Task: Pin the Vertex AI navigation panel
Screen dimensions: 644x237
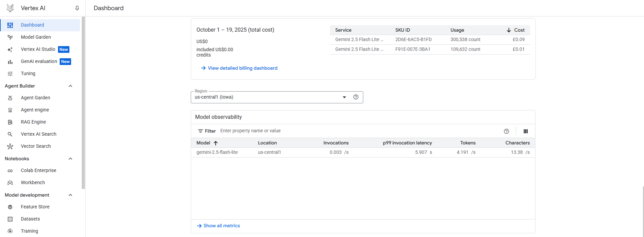Action: 77,8
